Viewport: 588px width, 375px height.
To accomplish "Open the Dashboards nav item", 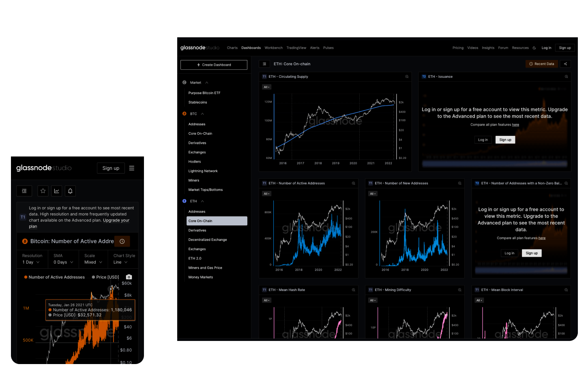I will pos(251,48).
